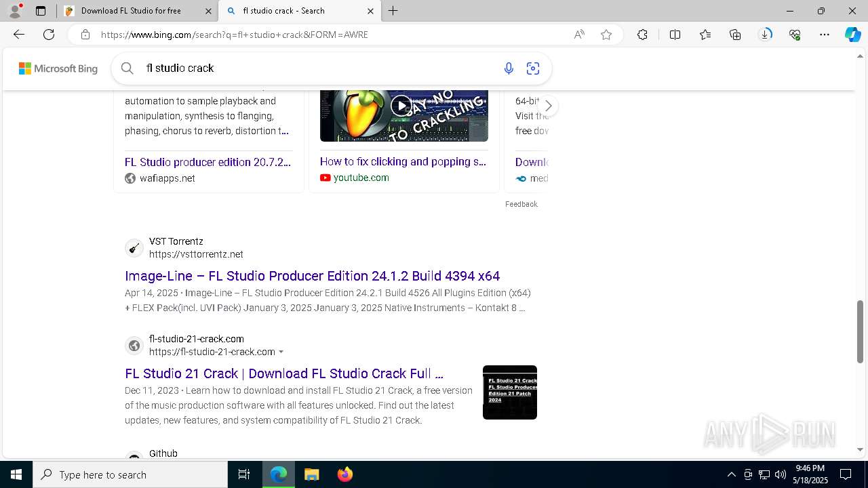
Task: Click the scrollbar down arrow
Action: 861,449
